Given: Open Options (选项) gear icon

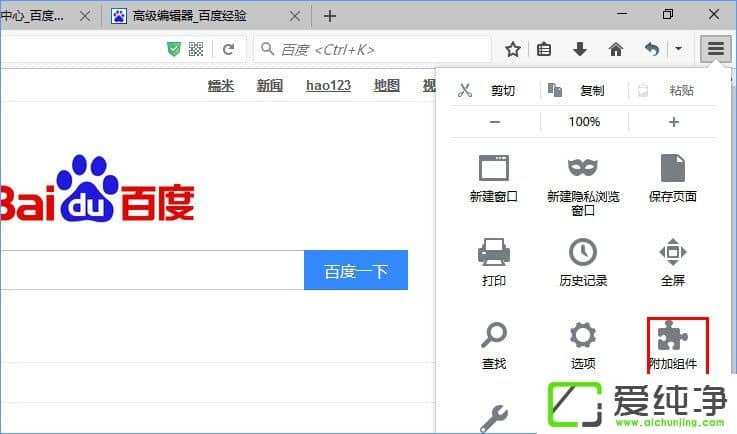Looking at the screenshot, I should tap(583, 336).
